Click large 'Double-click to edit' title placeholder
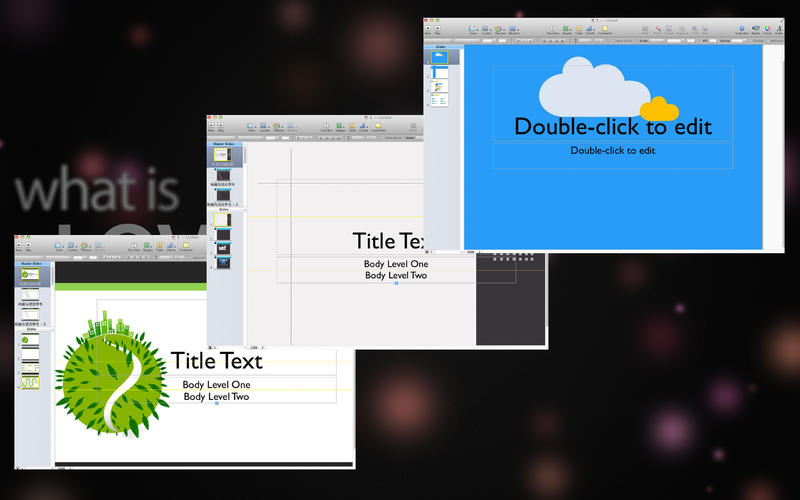Image resolution: width=800 pixels, height=500 pixels. [613, 127]
